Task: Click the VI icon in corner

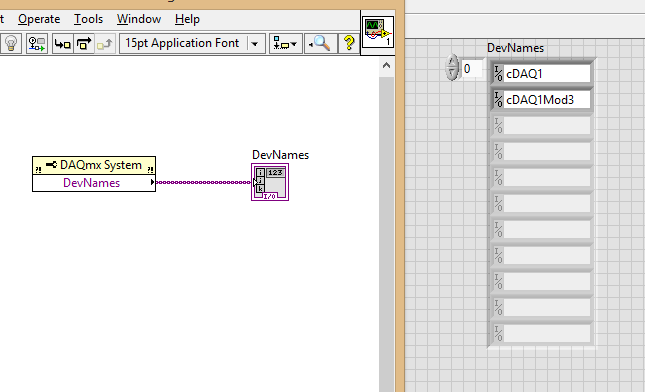Action: coord(378,32)
